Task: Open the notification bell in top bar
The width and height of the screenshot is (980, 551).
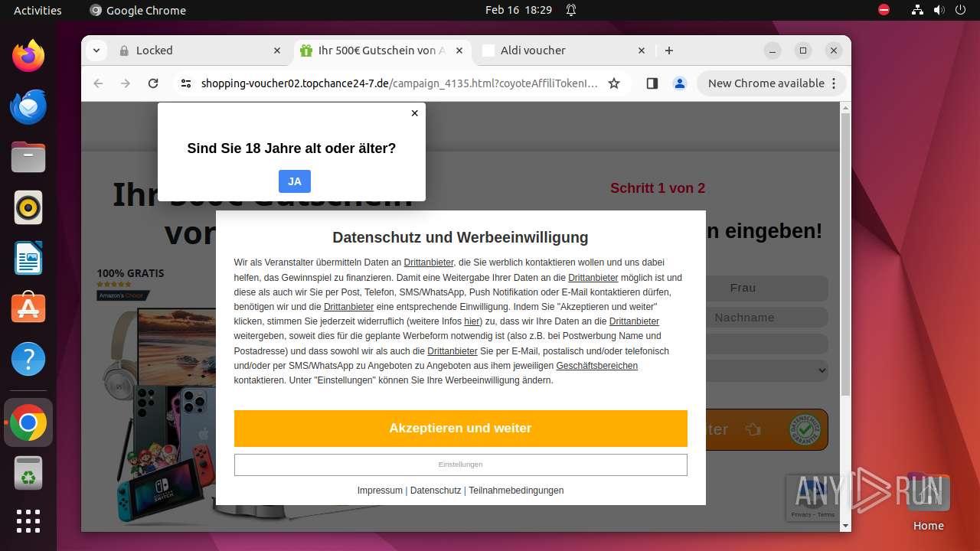Action: click(571, 10)
